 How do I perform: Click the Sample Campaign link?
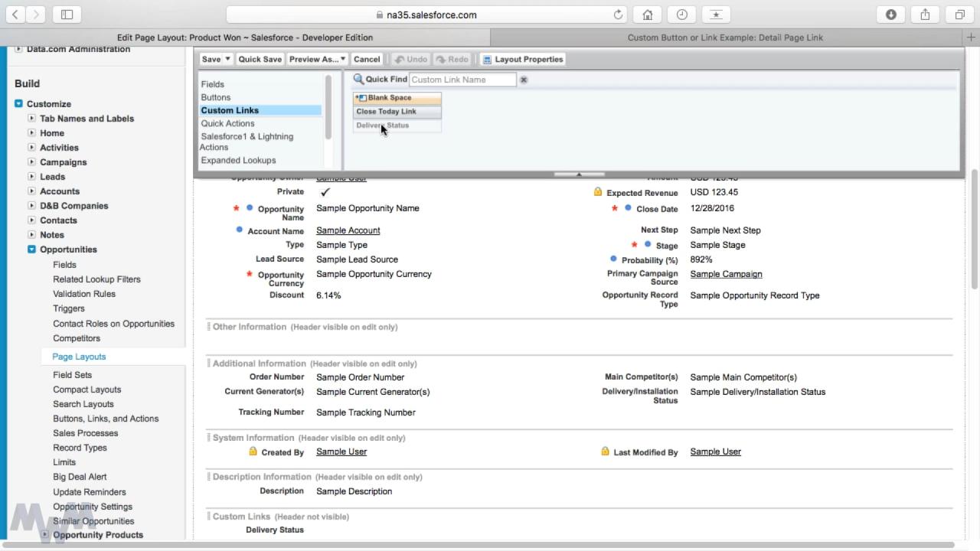[726, 274]
